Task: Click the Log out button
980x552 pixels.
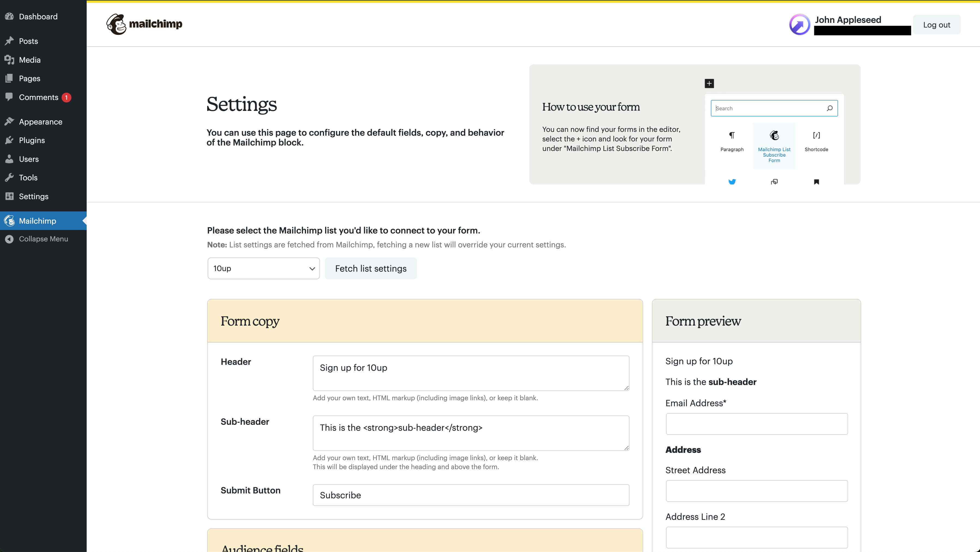Action: 937,25
